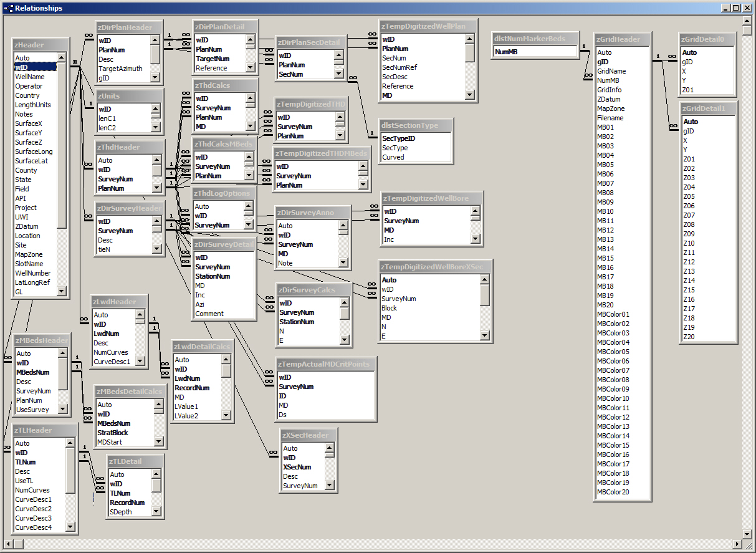Click scroll-down arrow in zUnits table

click(155, 128)
